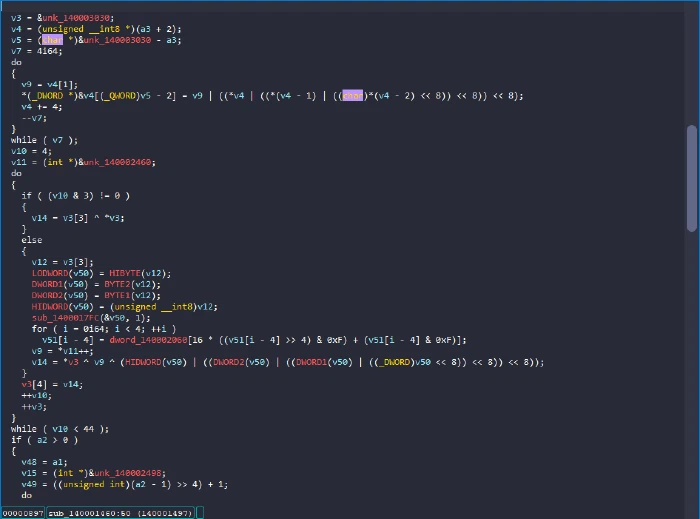Click the sub_1400017FC function call
Screen dimensions: 700x519
click(x=65, y=318)
